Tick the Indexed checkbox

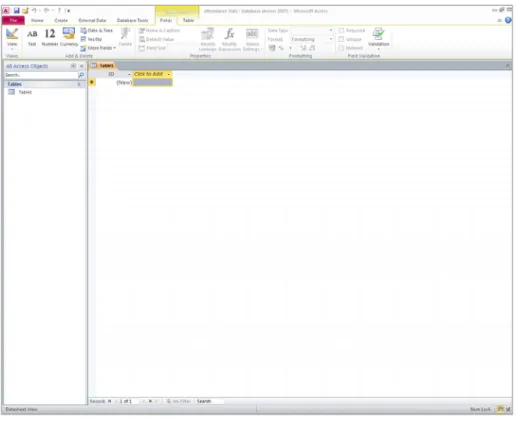[x=341, y=48]
